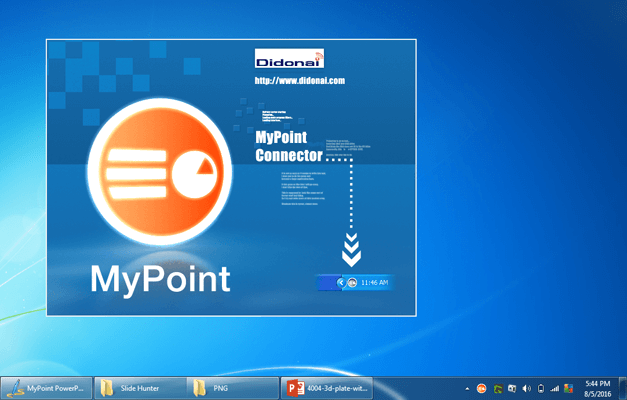Click the http://www.didonai.com link on splash
627x400 pixels.
[300, 80]
